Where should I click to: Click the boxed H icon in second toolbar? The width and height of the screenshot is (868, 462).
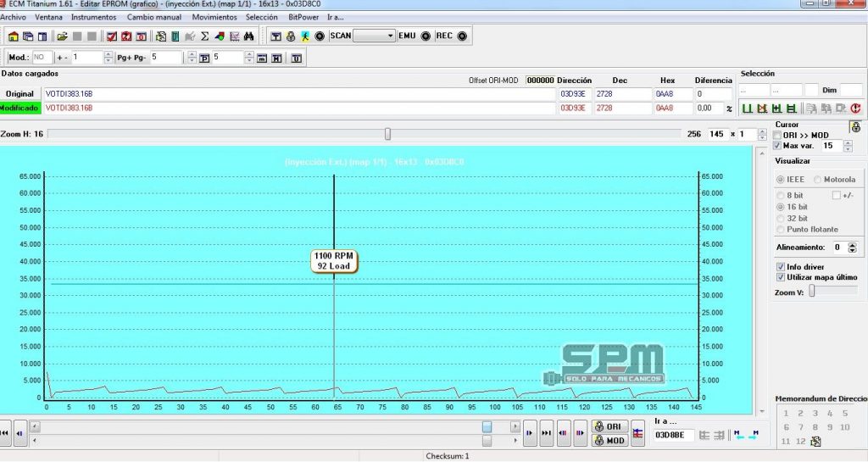(276, 58)
